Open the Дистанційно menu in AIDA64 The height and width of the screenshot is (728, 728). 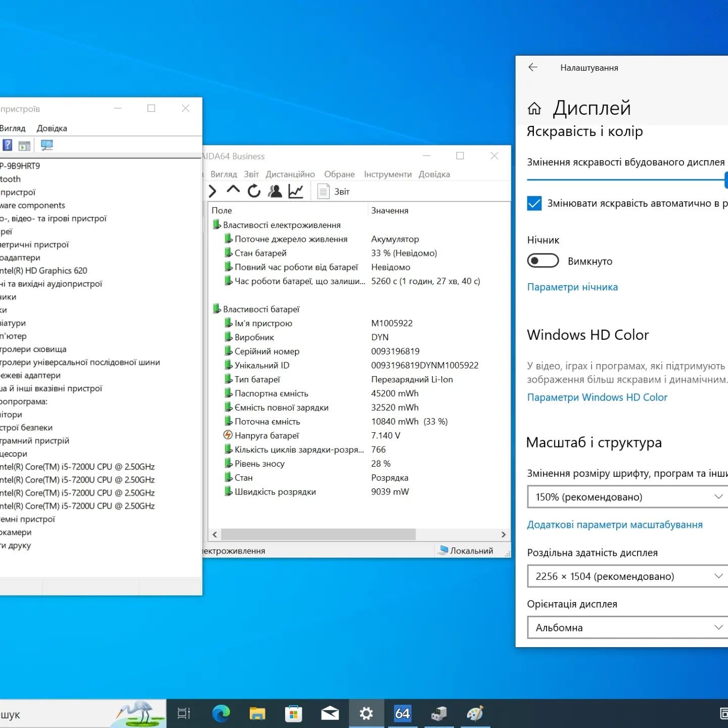pyautogui.click(x=290, y=174)
